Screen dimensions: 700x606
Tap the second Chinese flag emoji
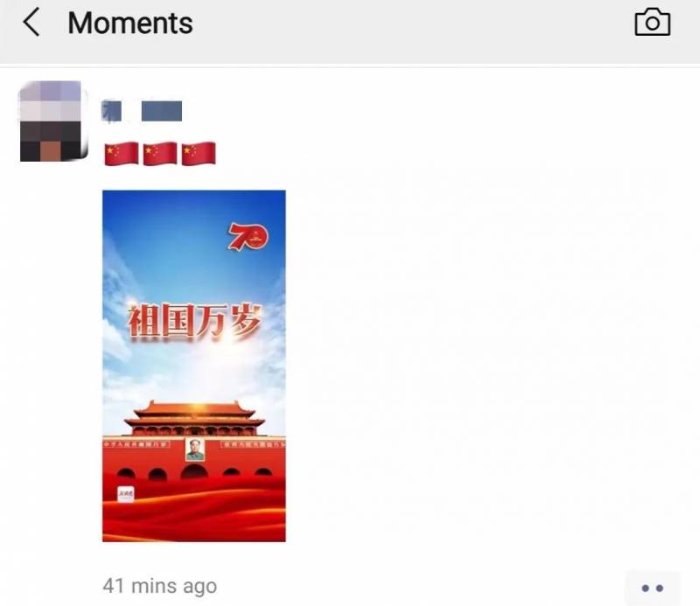click(x=160, y=154)
